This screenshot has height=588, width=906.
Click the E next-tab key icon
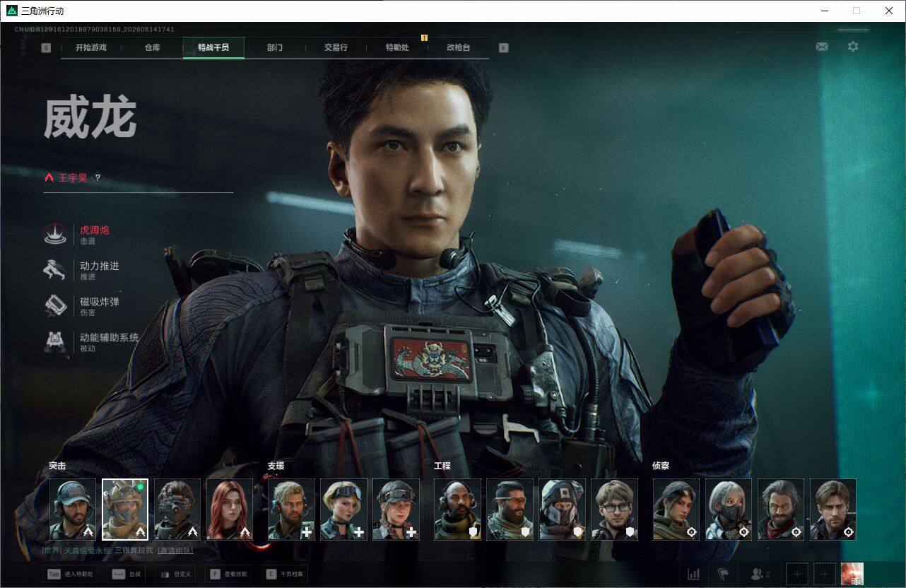[x=503, y=48]
